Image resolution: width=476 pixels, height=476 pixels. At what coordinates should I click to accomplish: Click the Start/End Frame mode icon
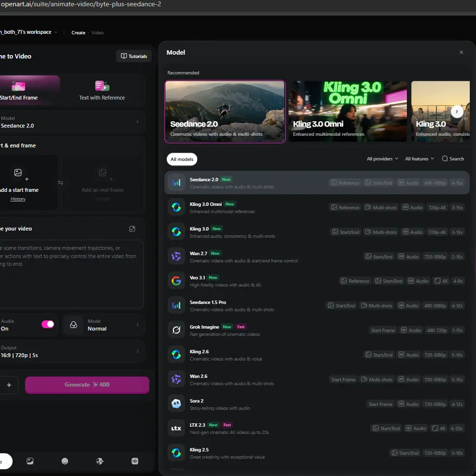point(18,86)
